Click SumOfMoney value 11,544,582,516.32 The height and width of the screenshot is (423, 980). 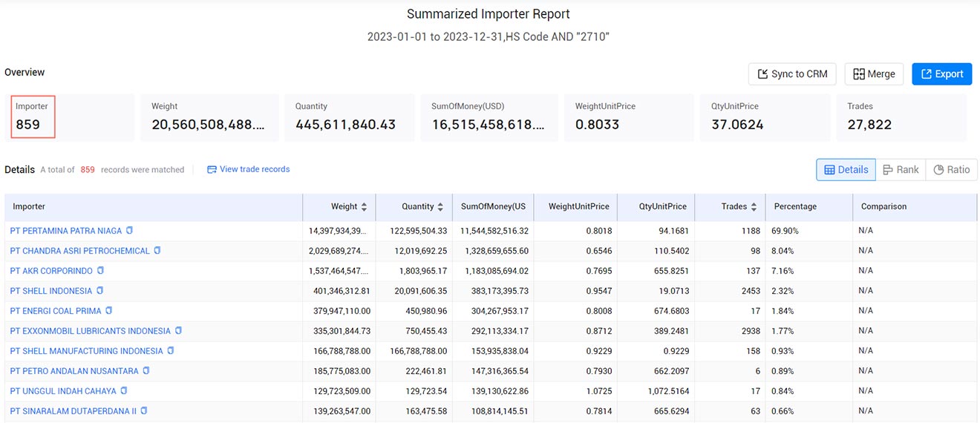(x=494, y=231)
